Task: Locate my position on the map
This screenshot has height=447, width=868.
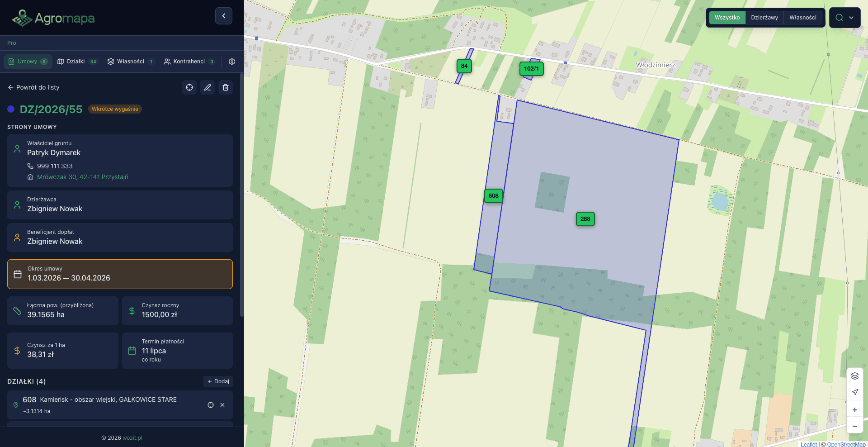Action: point(854,392)
